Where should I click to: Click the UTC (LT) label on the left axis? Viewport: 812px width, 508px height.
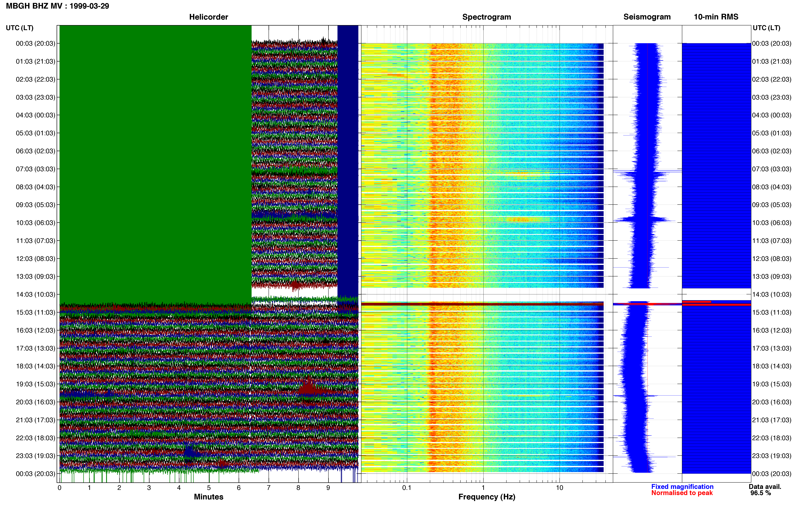20,28
